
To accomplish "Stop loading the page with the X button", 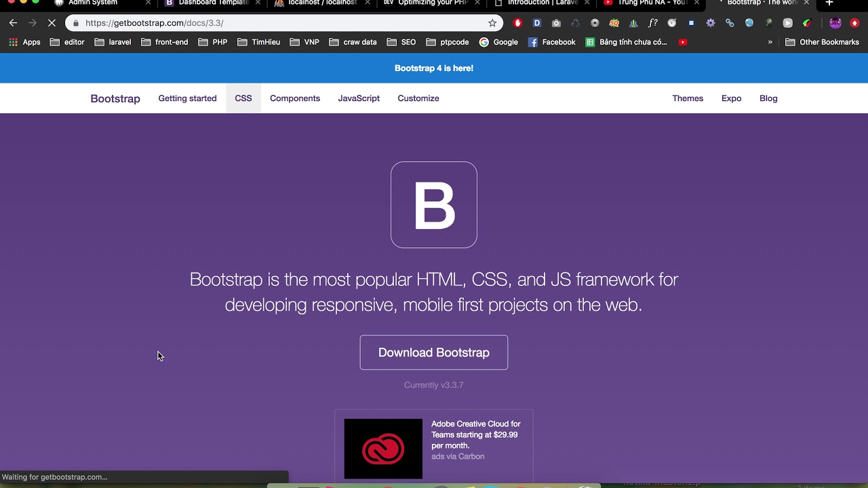I will (52, 23).
